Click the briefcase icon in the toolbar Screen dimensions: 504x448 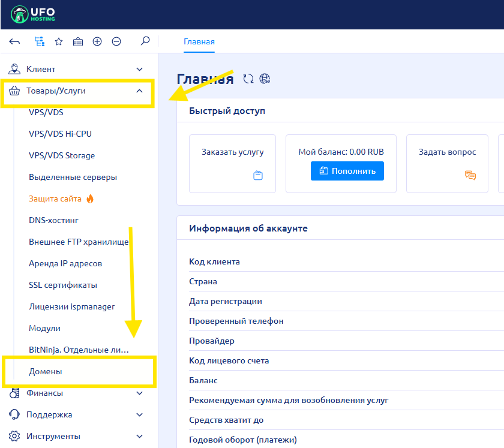pyautogui.click(x=78, y=42)
